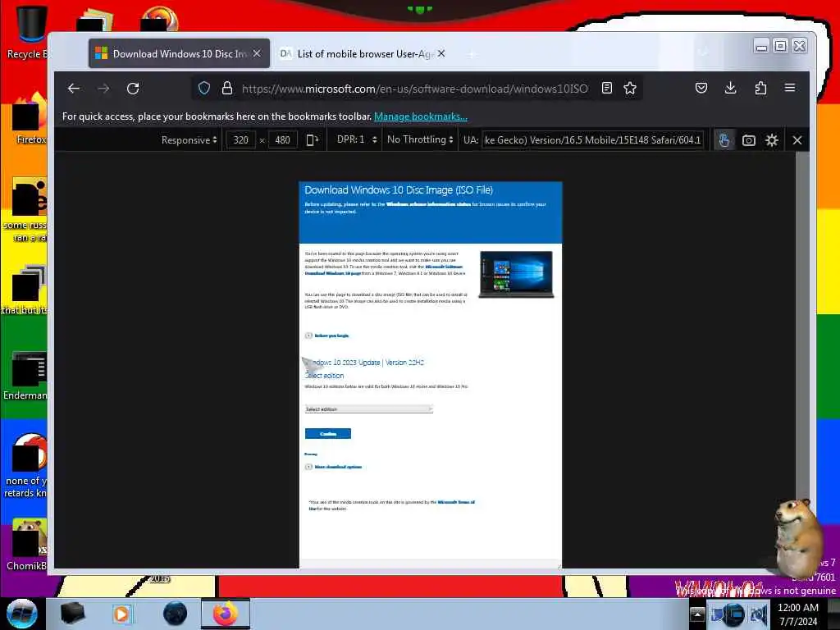
Task: Edit the viewport width field showing 320
Action: (x=240, y=140)
